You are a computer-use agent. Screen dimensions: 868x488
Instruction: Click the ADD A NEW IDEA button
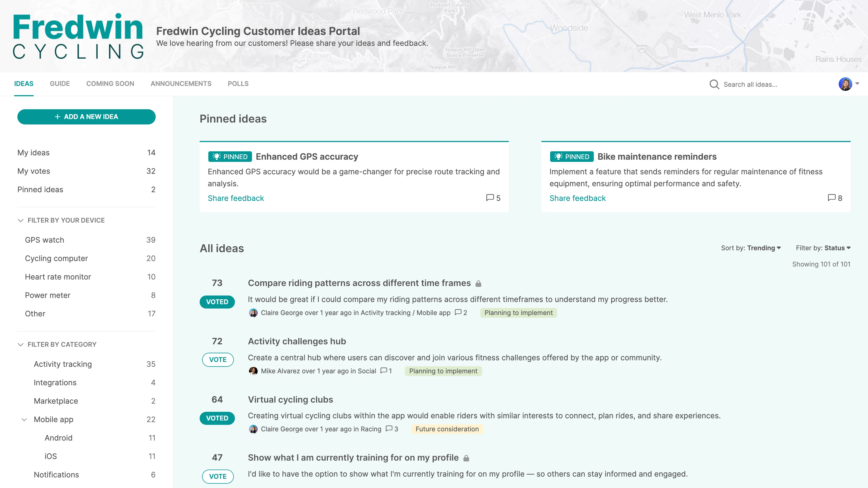[x=86, y=117]
